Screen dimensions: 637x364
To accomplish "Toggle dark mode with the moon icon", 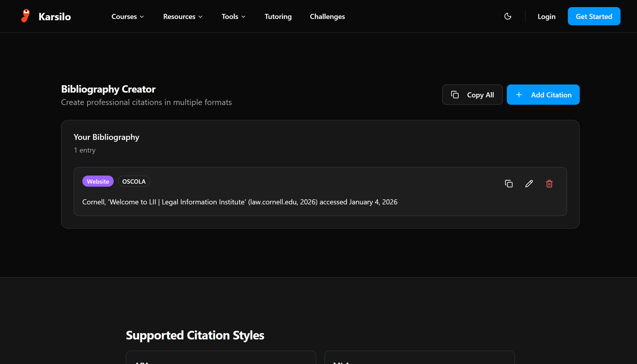I will point(508,16).
